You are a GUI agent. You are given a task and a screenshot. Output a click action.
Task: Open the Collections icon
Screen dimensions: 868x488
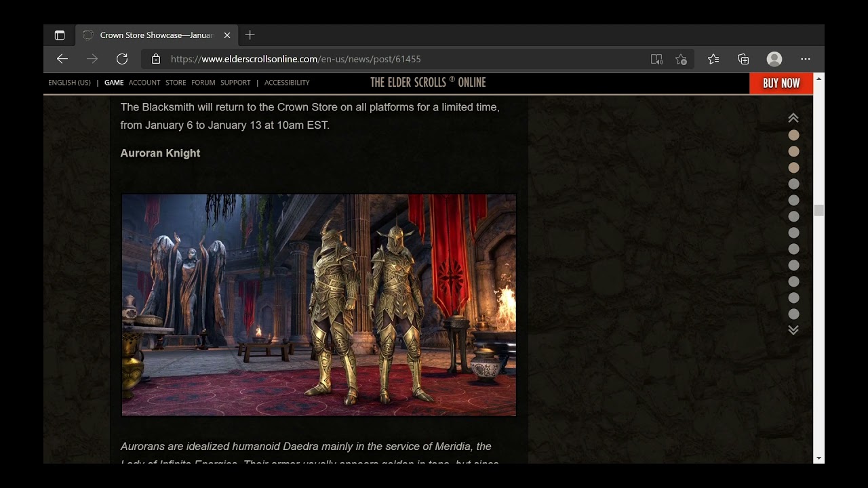(x=743, y=59)
